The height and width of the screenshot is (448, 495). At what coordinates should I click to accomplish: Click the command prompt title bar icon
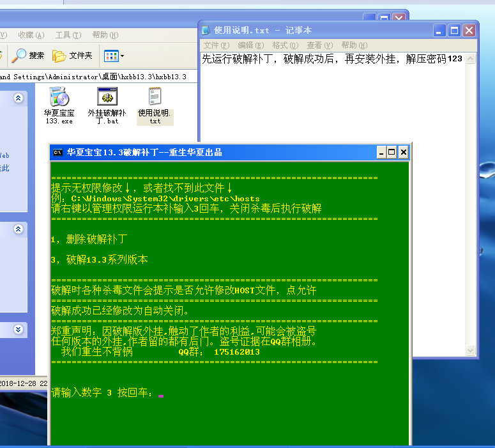pyautogui.click(x=57, y=153)
